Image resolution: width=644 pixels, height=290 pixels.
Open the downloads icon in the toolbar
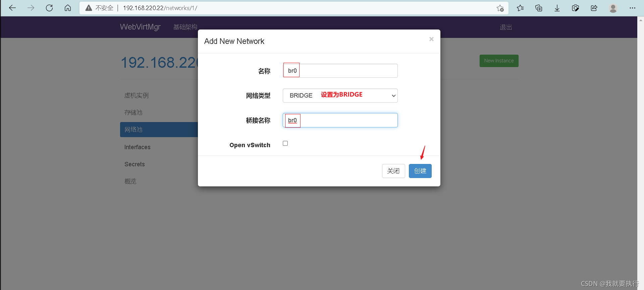tap(557, 8)
